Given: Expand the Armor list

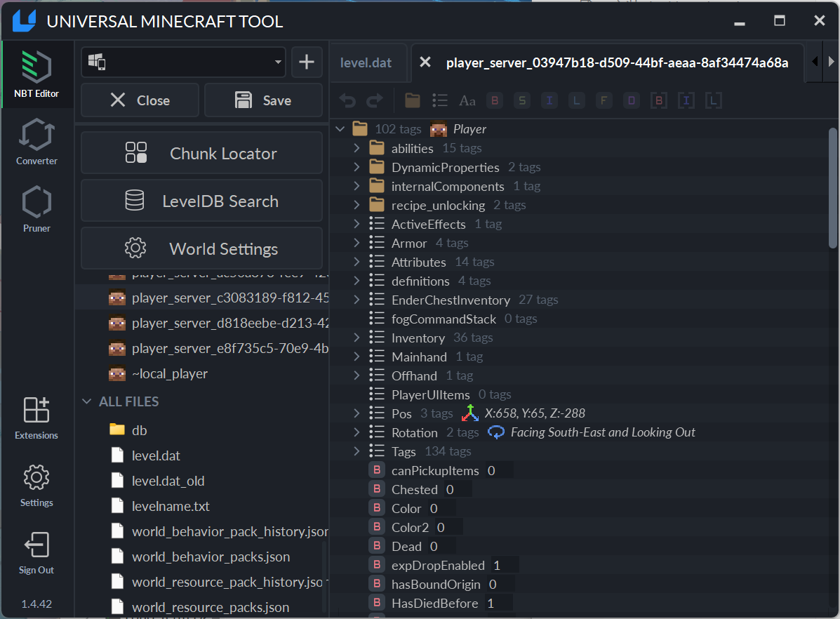Looking at the screenshot, I should 356,243.
